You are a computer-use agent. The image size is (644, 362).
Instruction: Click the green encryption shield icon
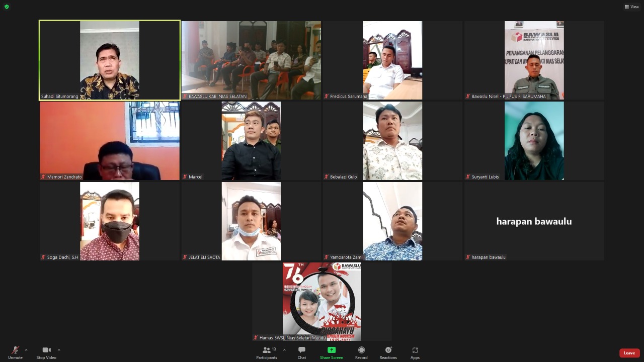[x=7, y=7]
